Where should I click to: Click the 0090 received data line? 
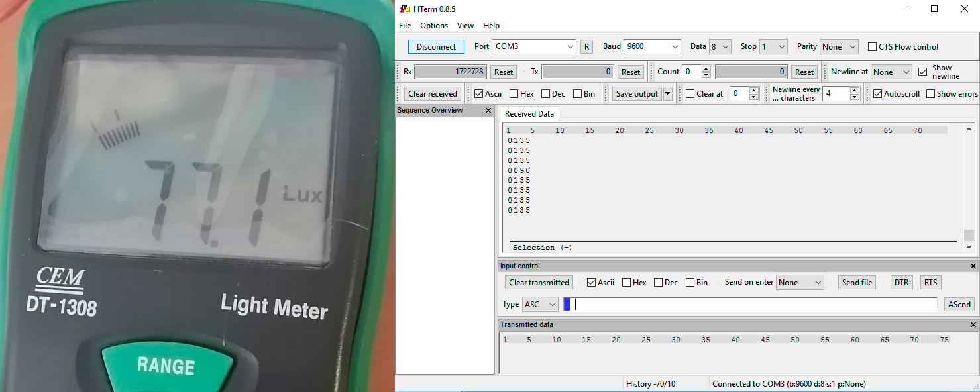[x=519, y=170]
